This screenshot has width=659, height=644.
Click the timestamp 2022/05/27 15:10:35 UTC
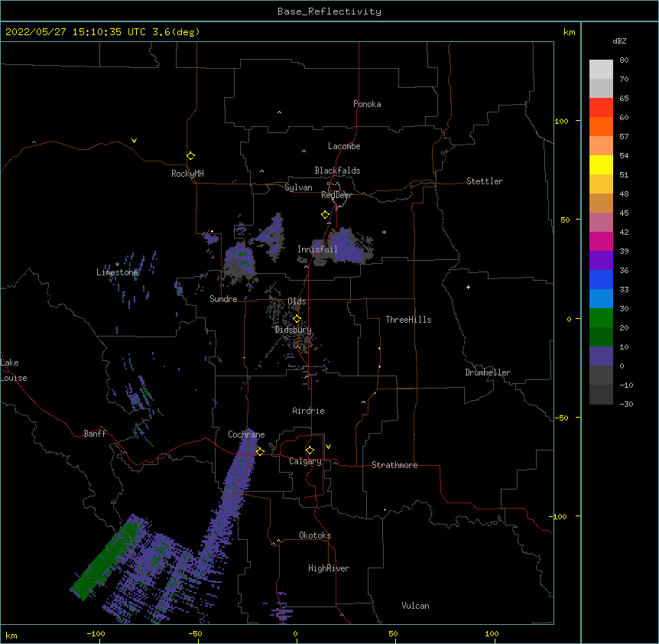(76, 32)
